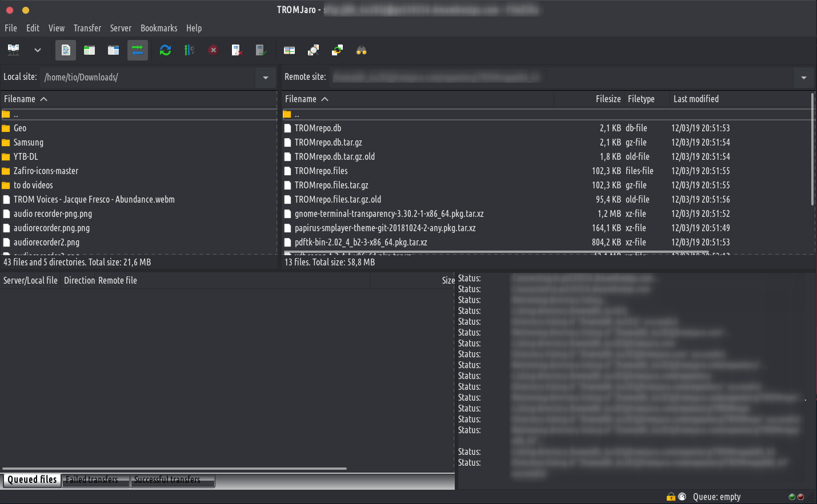The image size is (817, 504).
Task: Switch to the Successful transfers tab
Action: coord(172,480)
